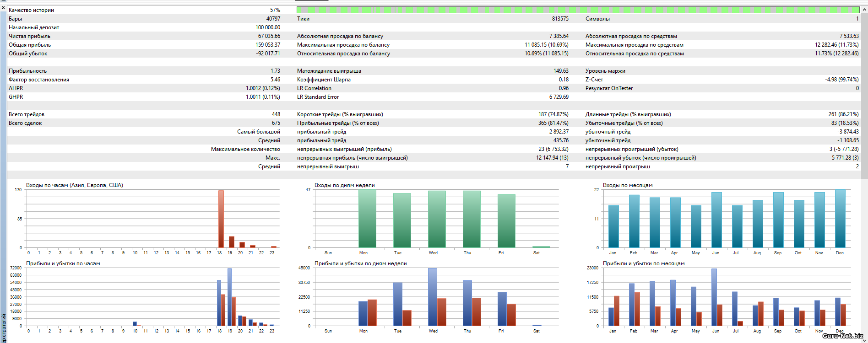This screenshot has width=868, height=343.
Task: Select the net profit value "67 035.66"
Action: point(269,36)
